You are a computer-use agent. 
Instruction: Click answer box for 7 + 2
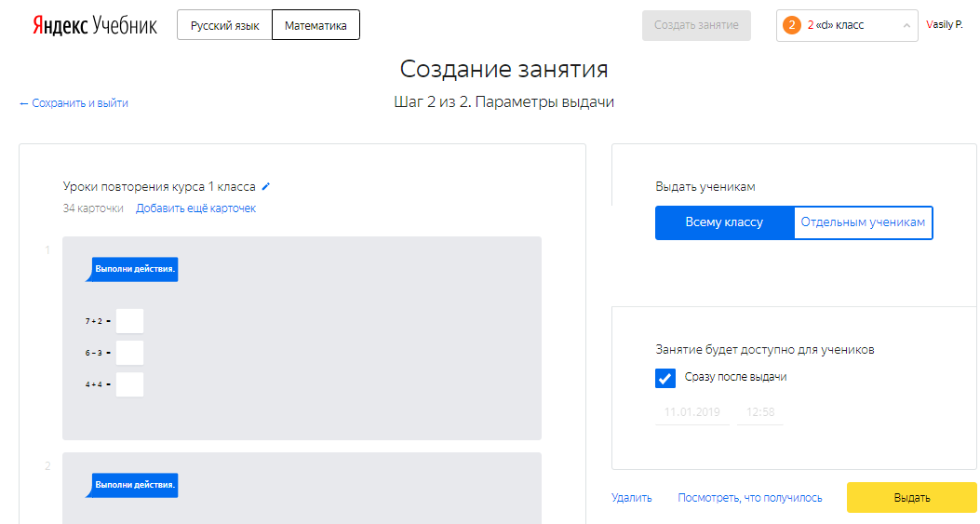[130, 321]
